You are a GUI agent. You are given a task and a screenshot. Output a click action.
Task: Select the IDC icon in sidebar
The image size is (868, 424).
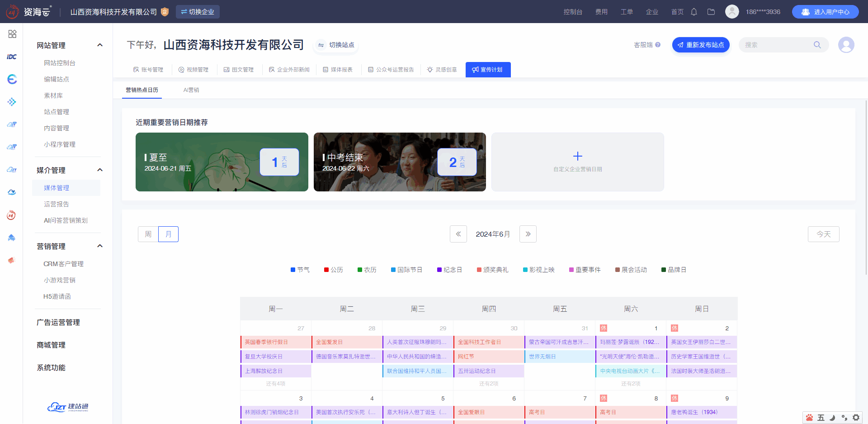pos(12,57)
